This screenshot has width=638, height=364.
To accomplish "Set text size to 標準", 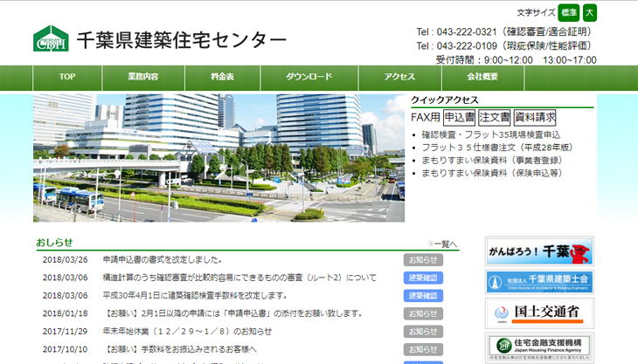I will click(x=569, y=12).
